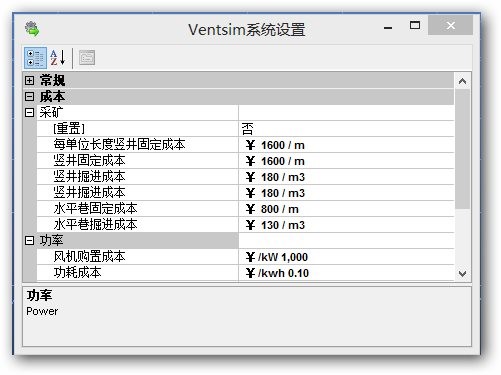The width and height of the screenshot is (501, 375).
Task: Edit the 竖井固定成本 value field
Action: tap(347, 161)
